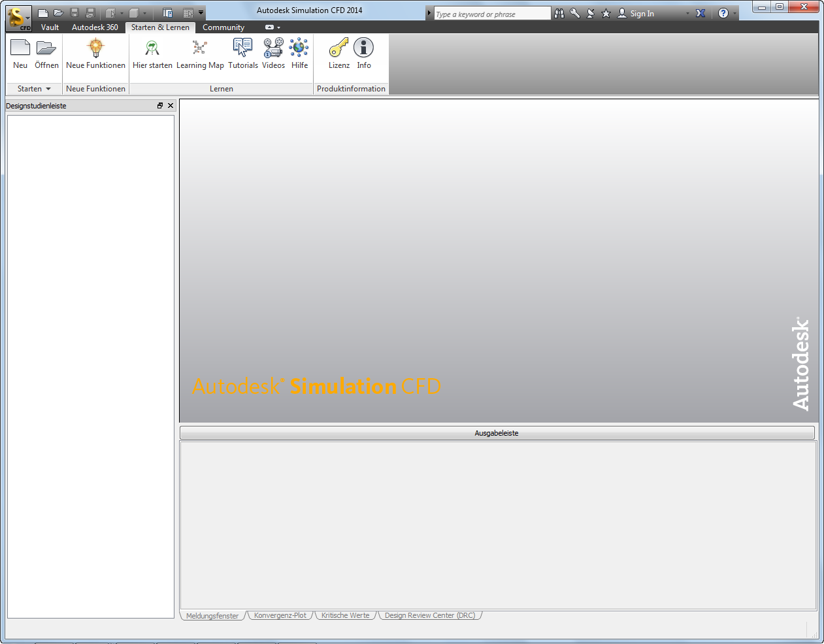
Task: Open the ribbon minimize options dropdown arrow
Action: (278, 27)
